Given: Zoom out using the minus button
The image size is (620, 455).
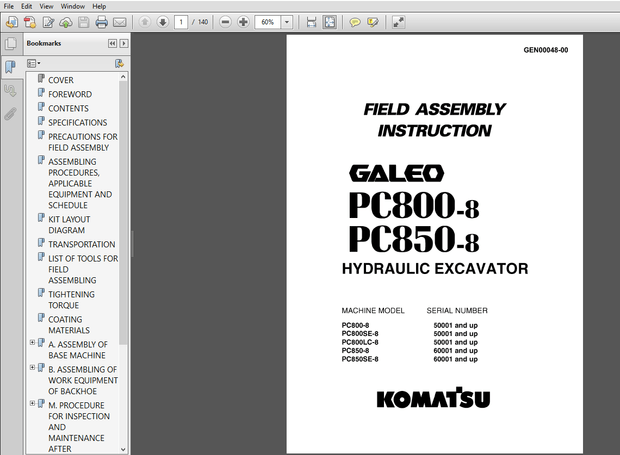Looking at the screenshot, I should pyautogui.click(x=226, y=22).
